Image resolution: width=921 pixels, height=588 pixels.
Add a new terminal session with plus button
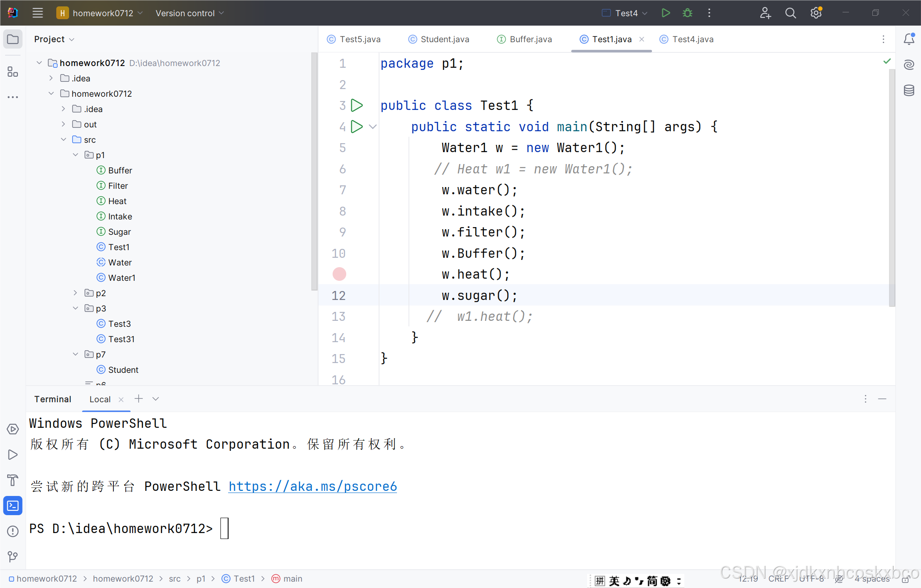click(138, 399)
